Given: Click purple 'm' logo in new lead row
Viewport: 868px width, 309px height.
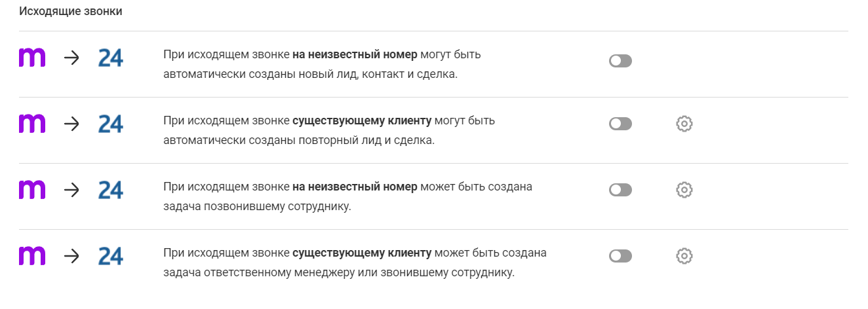Looking at the screenshot, I should (x=32, y=58).
